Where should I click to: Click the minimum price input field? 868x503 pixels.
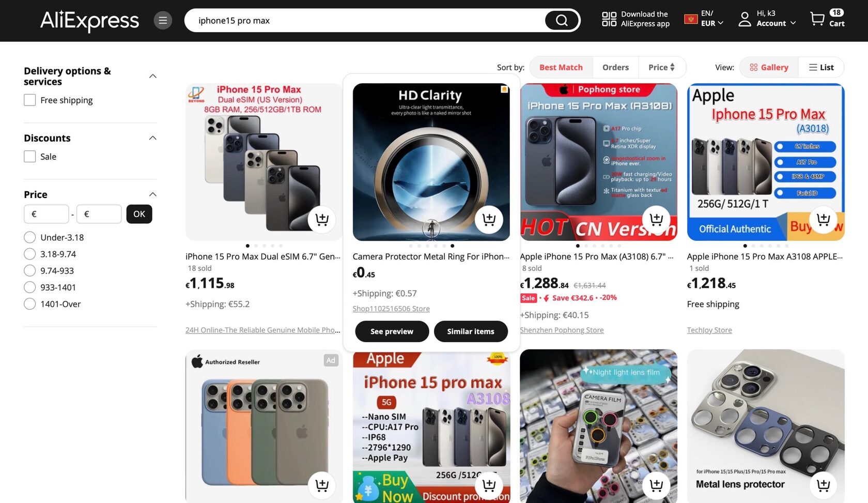[46, 214]
